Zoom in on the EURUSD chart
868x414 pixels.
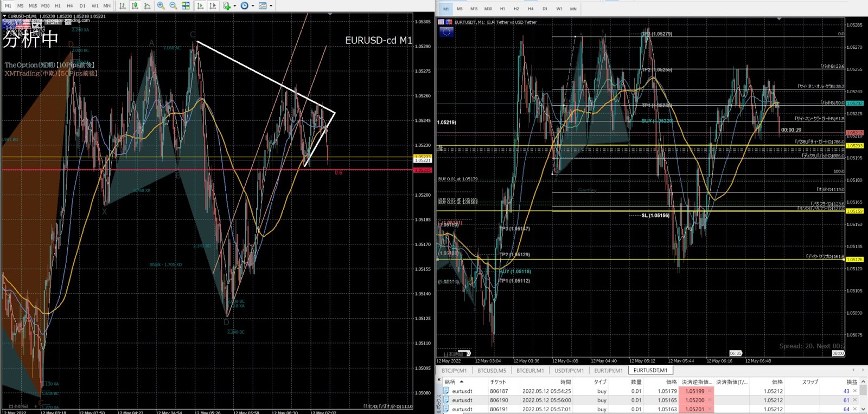click(161, 5)
